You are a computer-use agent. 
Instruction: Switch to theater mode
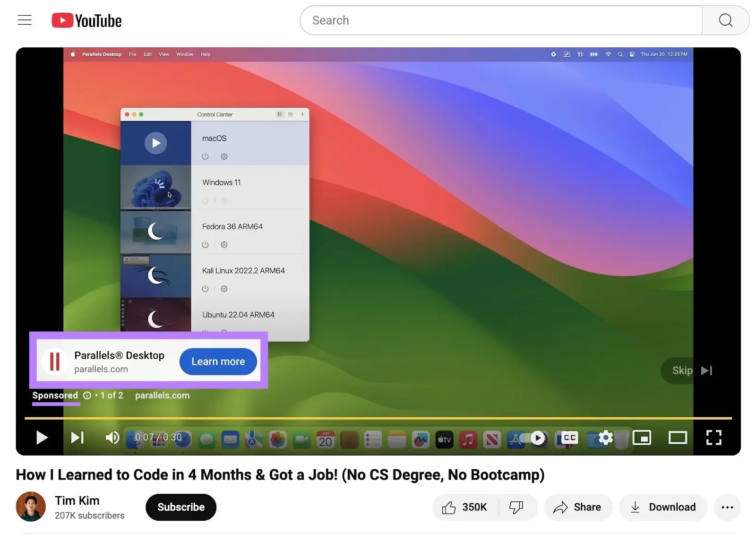tap(678, 438)
